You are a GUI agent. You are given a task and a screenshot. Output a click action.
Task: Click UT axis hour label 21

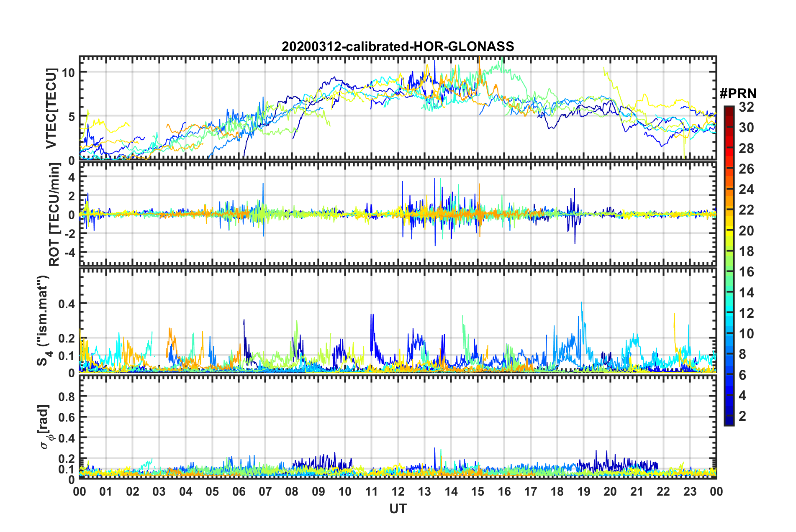point(637,491)
